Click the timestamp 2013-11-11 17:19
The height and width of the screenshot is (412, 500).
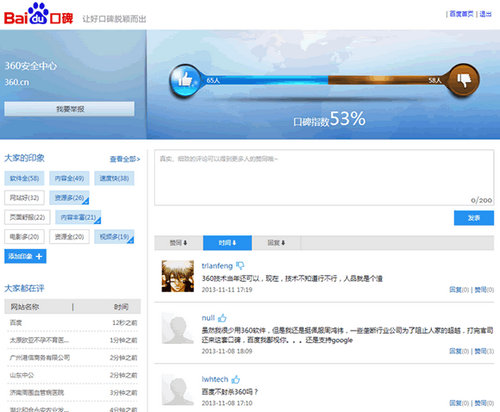coord(227,290)
